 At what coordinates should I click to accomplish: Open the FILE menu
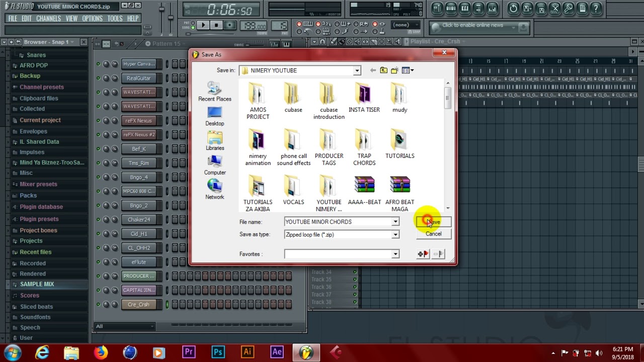tap(13, 19)
